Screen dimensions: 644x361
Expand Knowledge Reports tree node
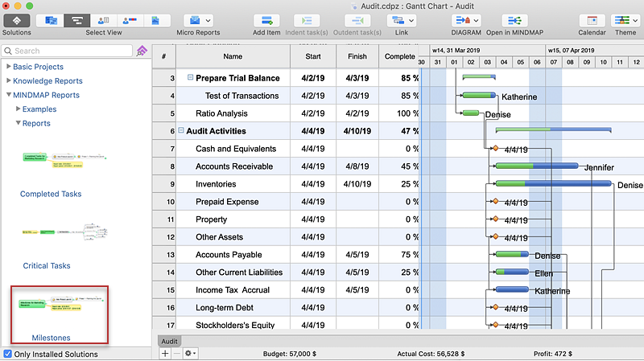(x=9, y=80)
